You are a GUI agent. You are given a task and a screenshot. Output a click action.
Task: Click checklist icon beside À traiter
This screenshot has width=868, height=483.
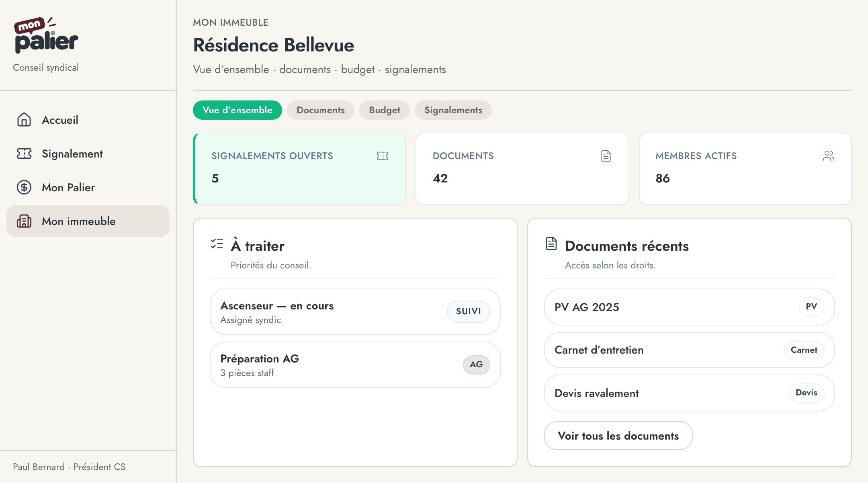(217, 244)
